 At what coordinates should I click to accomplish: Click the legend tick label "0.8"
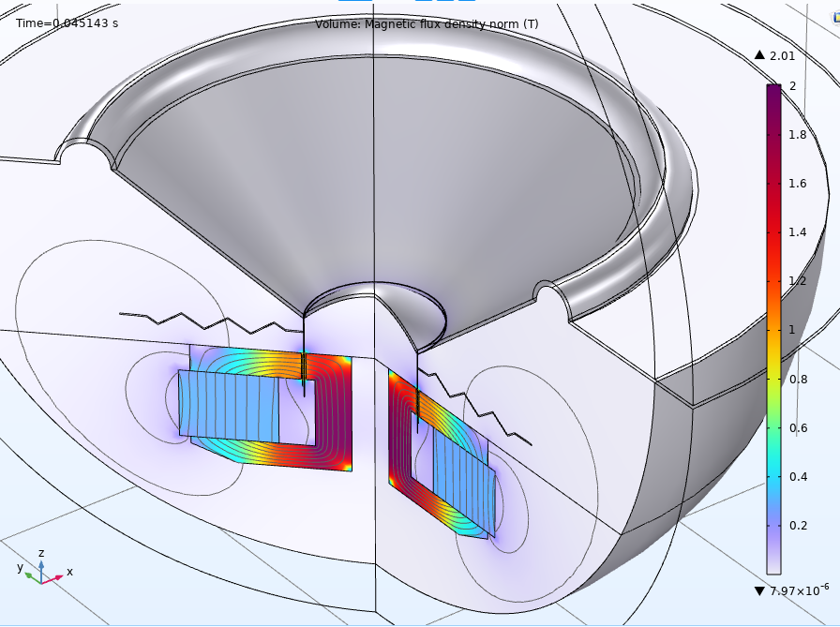tap(798, 379)
